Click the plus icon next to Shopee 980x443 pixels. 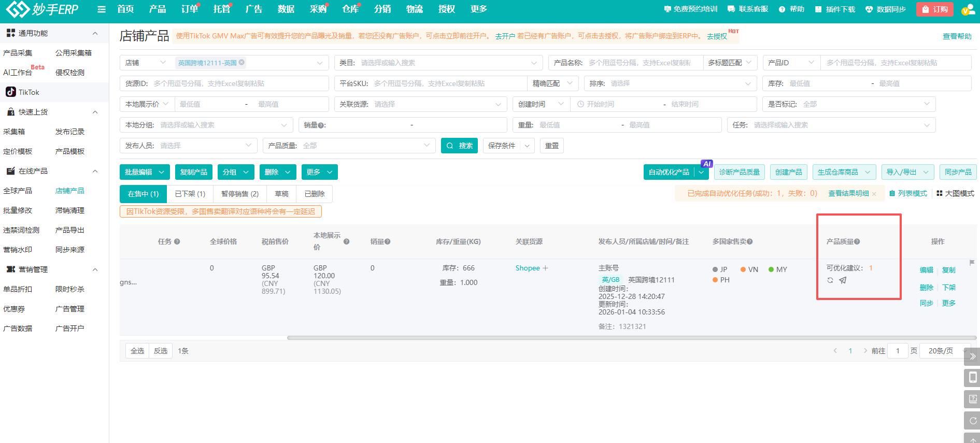[x=545, y=268]
